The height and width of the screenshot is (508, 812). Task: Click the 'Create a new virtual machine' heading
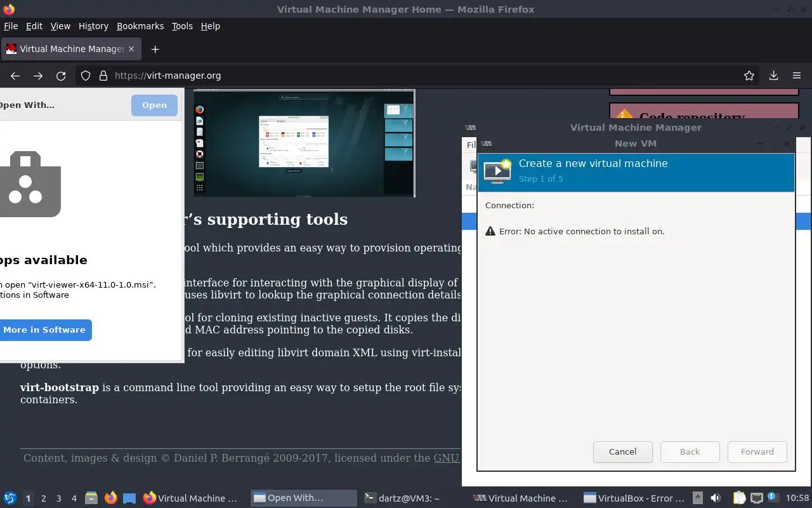pos(593,163)
